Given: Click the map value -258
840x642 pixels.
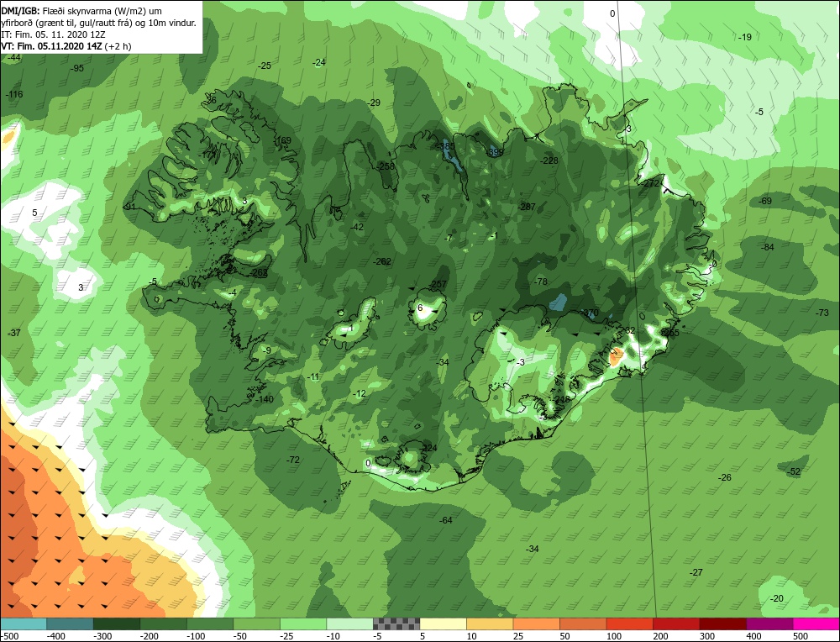Looking at the screenshot, I should coord(386,166).
